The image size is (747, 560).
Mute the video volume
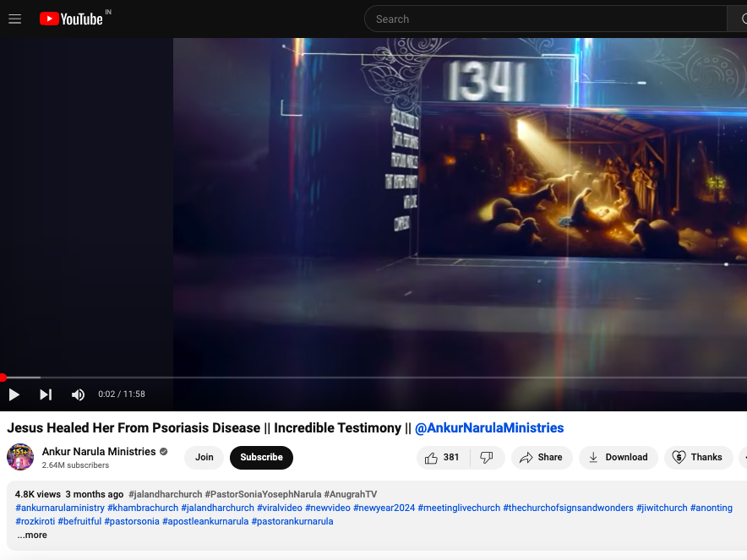(x=78, y=394)
